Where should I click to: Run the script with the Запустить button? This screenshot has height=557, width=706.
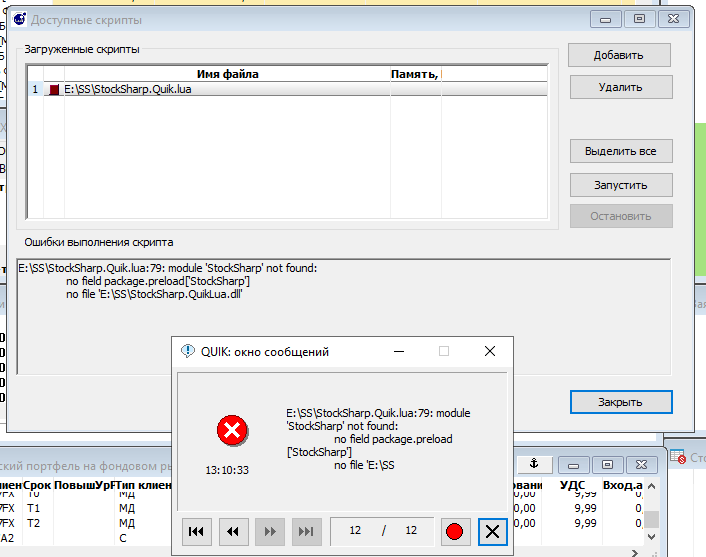coord(621,185)
